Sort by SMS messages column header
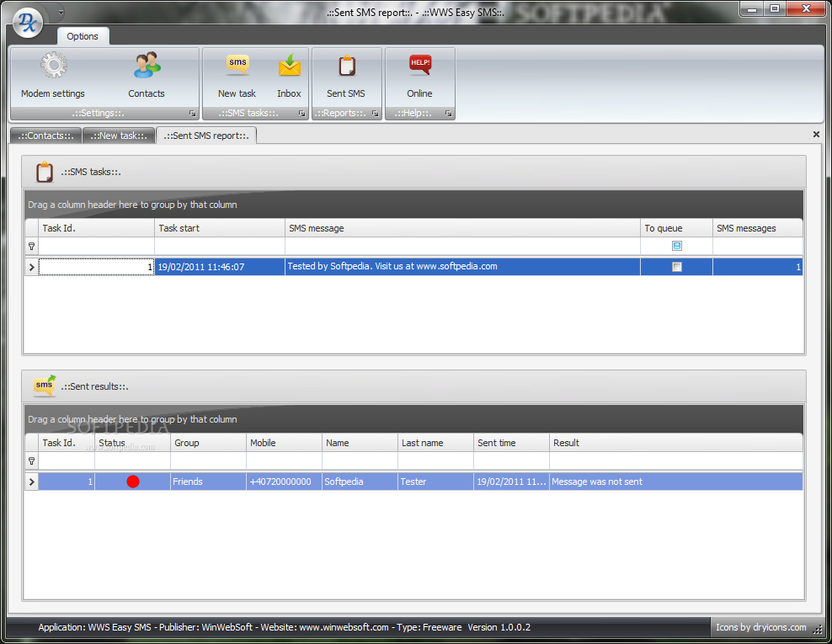 [x=758, y=228]
